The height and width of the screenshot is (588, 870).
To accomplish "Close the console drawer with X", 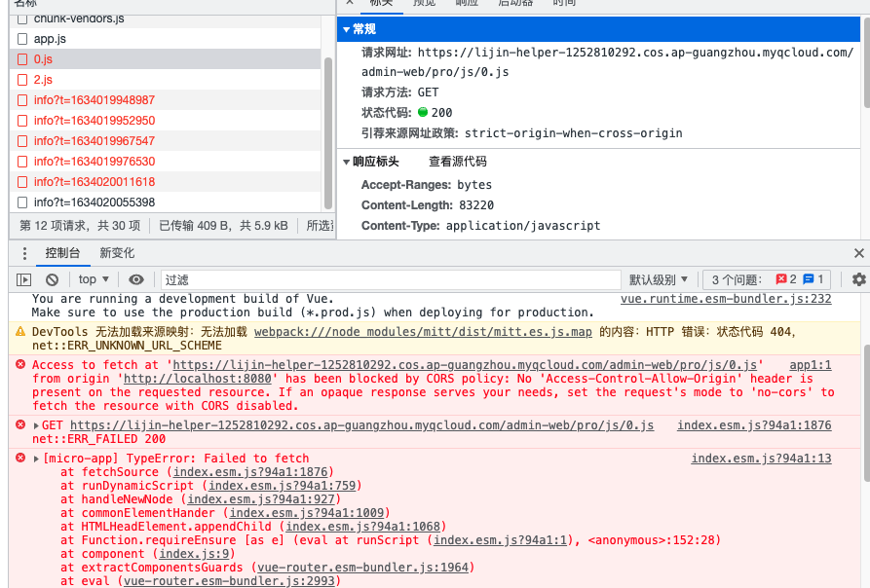I will point(859,253).
